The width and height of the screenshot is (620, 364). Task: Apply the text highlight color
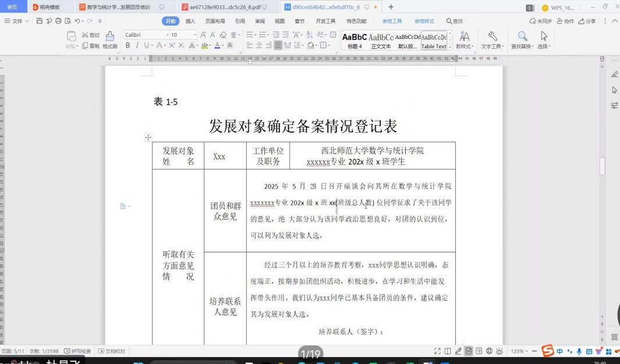204,46
